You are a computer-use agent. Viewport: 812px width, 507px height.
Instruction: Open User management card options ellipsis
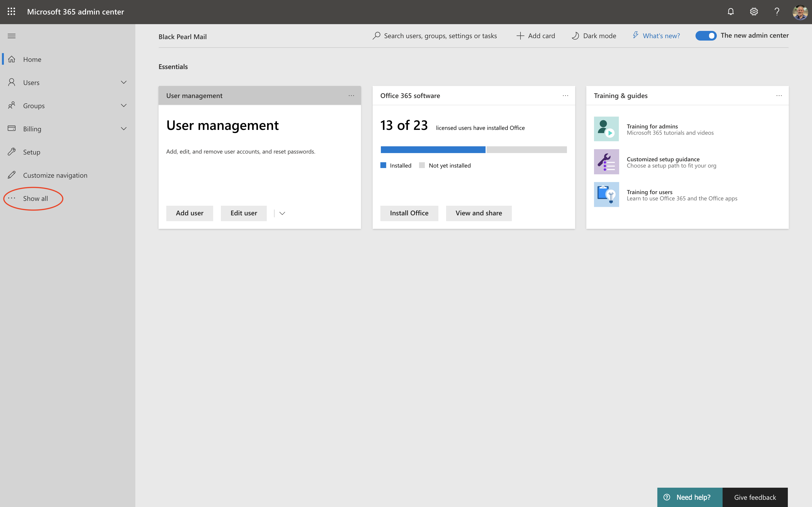click(351, 96)
